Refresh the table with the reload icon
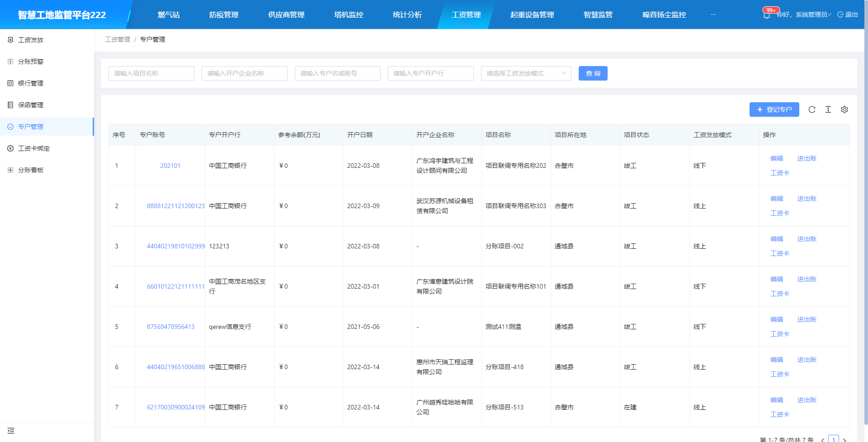The width and height of the screenshot is (868, 442). (x=812, y=109)
